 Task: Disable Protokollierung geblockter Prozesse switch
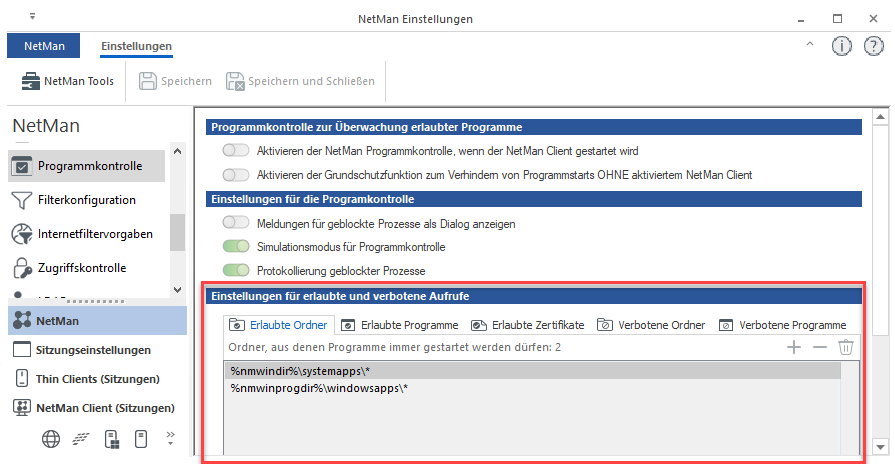pyautogui.click(x=236, y=270)
